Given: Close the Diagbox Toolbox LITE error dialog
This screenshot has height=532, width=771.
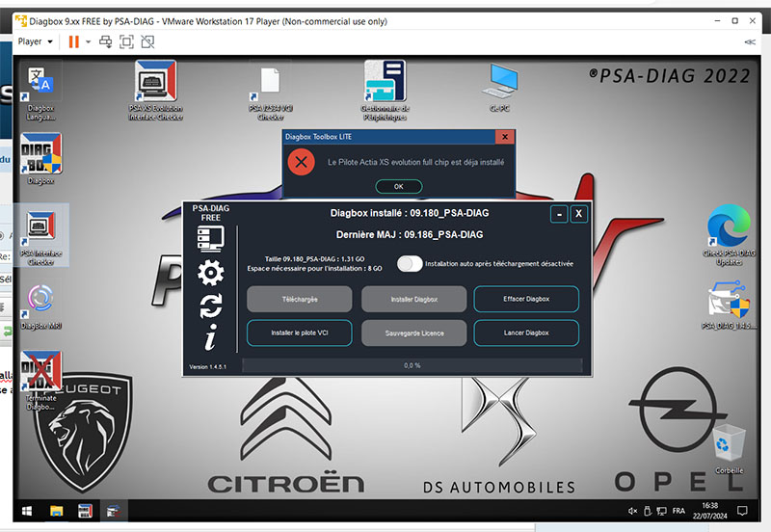Looking at the screenshot, I should 505,137.
